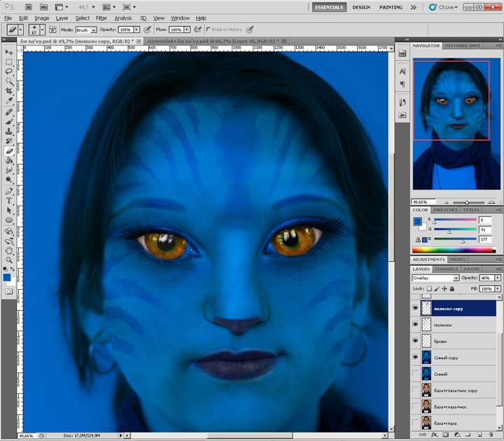This screenshot has height=441, width=504.
Task: Select the Hand tool
Action: tap(9, 250)
